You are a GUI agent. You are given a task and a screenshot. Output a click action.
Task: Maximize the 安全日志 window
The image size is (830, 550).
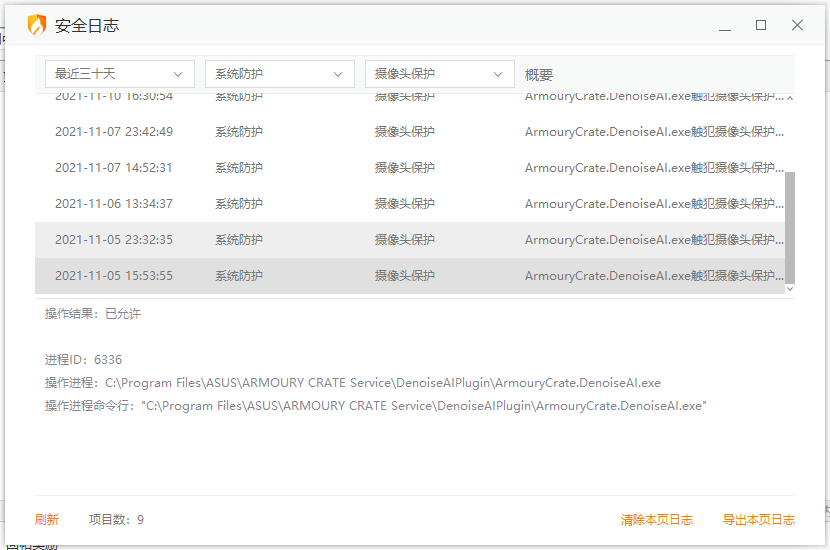[761, 25]
